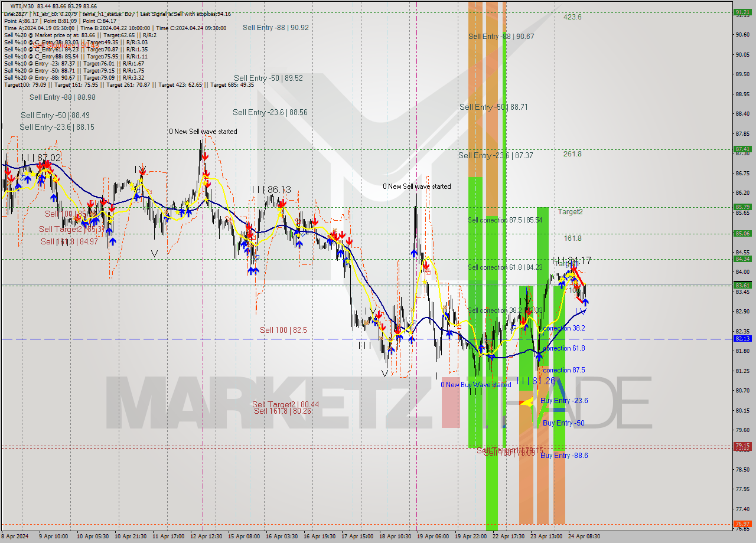Screen dimensions: 756x543
Task: Click the green 84.34 price tag
Action: pyautogui.click(x=742, y=259)
